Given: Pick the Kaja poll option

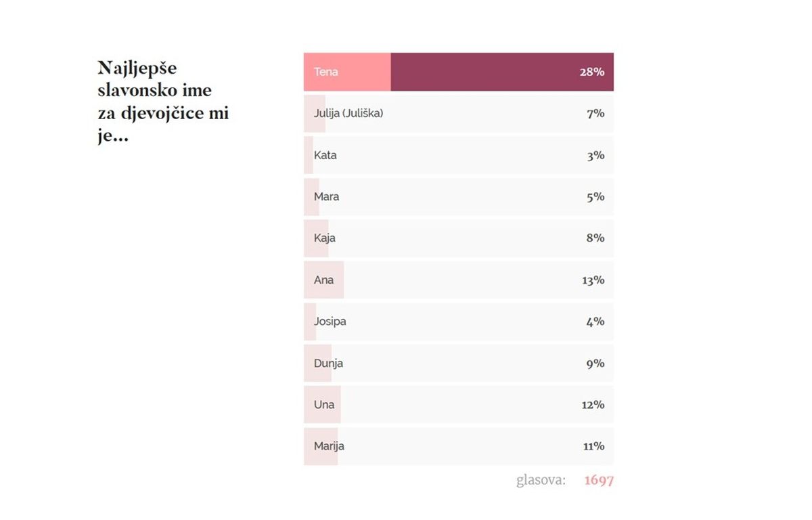Looking at the screenshot, I should click(x=325, y=238).
